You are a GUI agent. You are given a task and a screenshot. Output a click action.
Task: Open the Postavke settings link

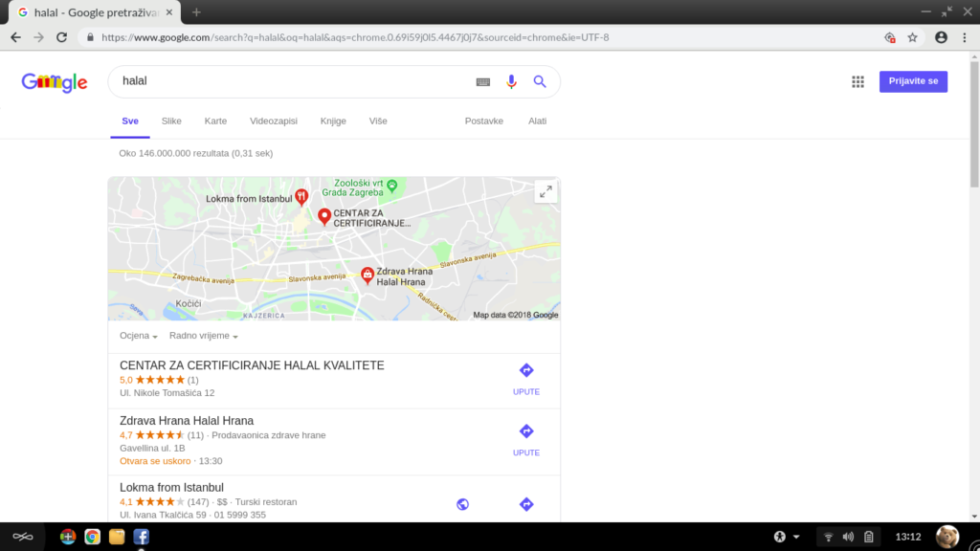point(483,121)
